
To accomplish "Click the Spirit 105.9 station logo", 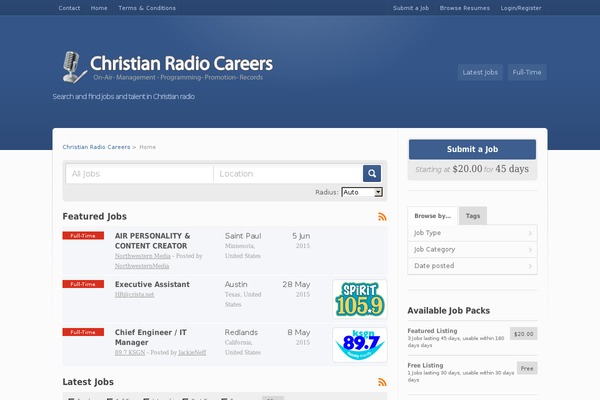I will coord(360,299).
